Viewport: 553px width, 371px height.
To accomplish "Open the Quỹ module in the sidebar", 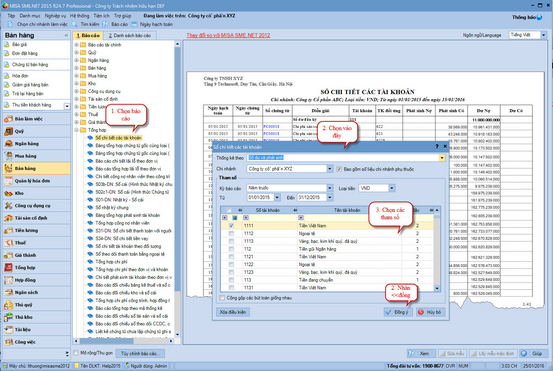I will click(36, 131).
